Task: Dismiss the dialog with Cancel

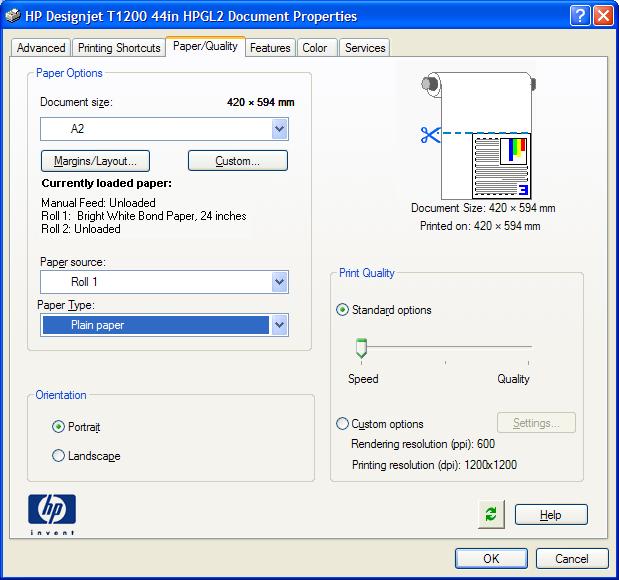Action: tap(572, 558)
